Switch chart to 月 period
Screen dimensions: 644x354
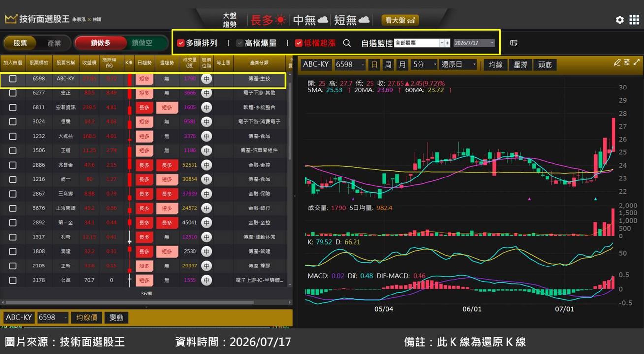[402, 64]
